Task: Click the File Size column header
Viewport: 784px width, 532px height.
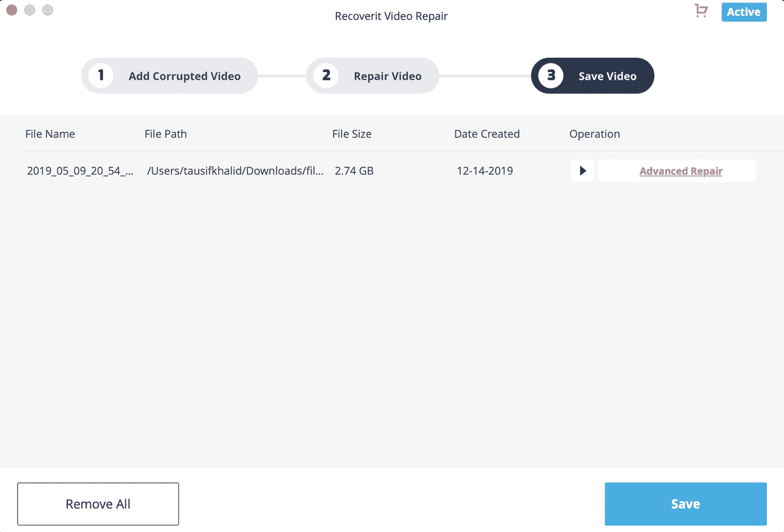Action: tap(352, 134)
